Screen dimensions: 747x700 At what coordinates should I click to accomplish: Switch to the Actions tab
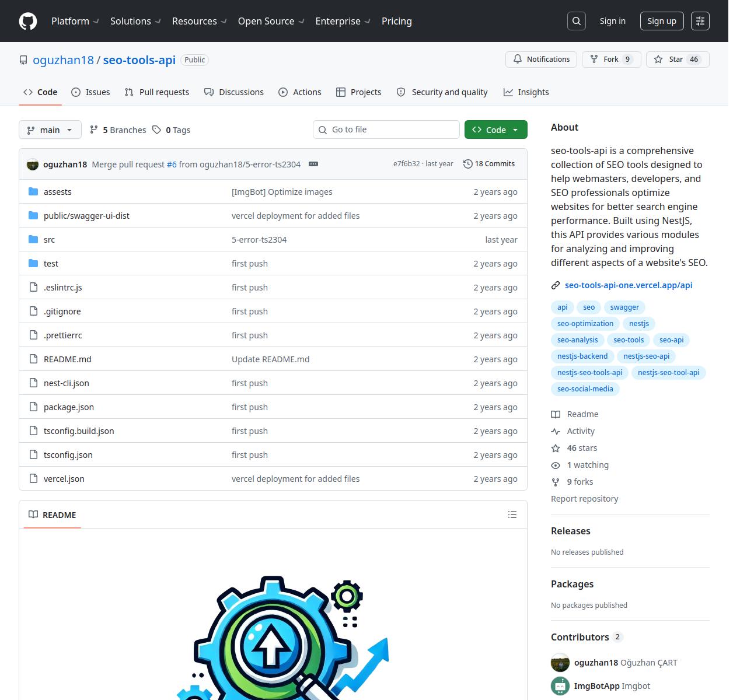pos(300,92)
